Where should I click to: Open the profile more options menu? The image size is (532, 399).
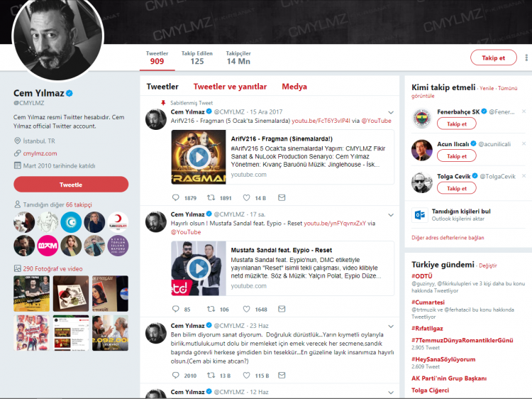pos(526,58)
